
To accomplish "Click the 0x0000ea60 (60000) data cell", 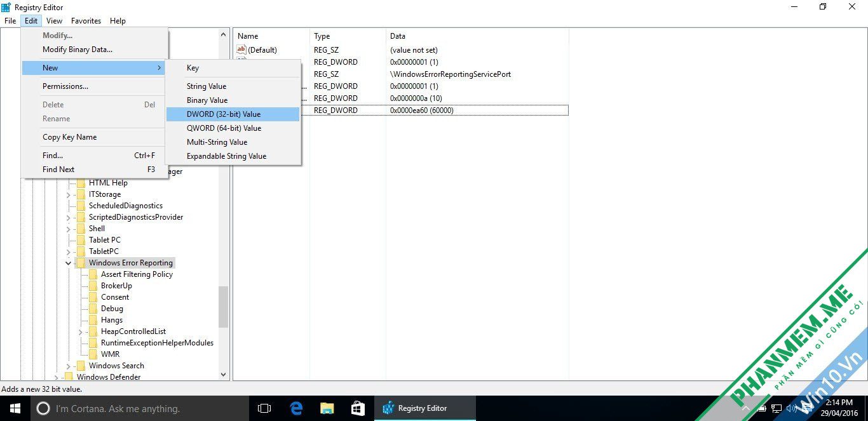I will [422, 110].
